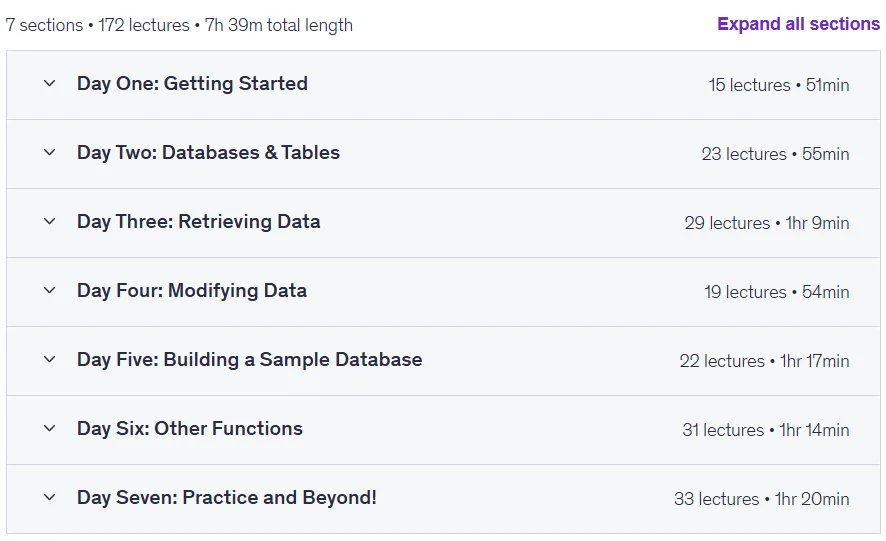Click chevron beside Day Four: Modifying Data
The width and height of the screenshot is (886, 541).
coord(50,291)
